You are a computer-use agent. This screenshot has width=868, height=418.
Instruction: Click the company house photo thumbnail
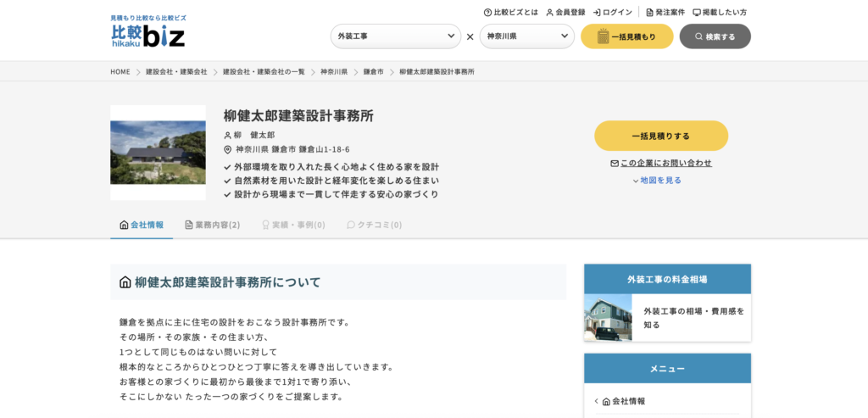[158, 153]
